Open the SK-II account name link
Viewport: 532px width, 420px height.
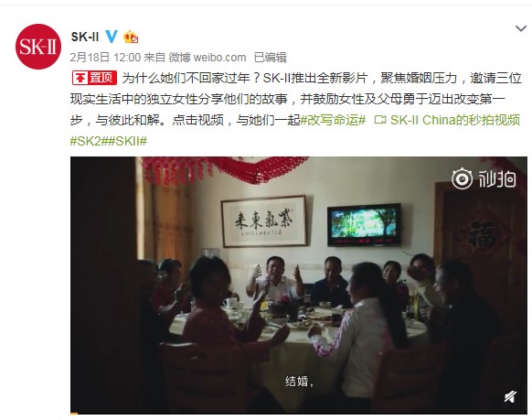[x=85, y=37]
